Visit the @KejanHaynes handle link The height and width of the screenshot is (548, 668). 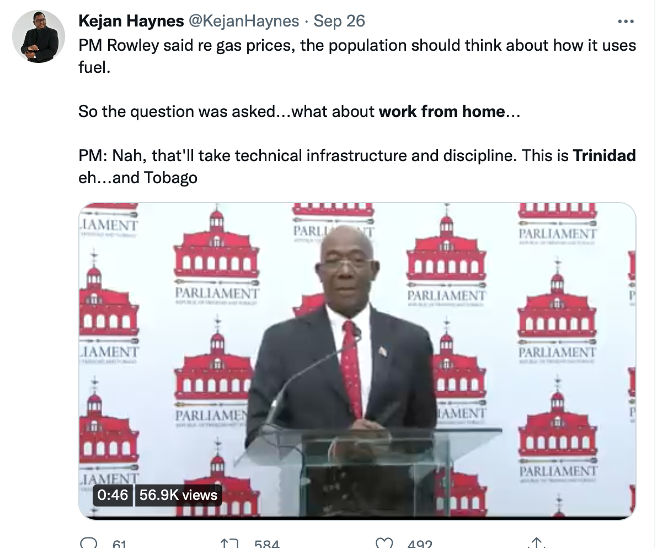pos(244,21)
